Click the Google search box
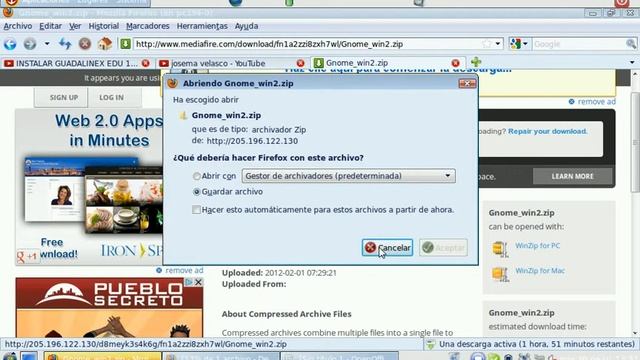This screenshot has height=360, width=640. click(579, 44)
